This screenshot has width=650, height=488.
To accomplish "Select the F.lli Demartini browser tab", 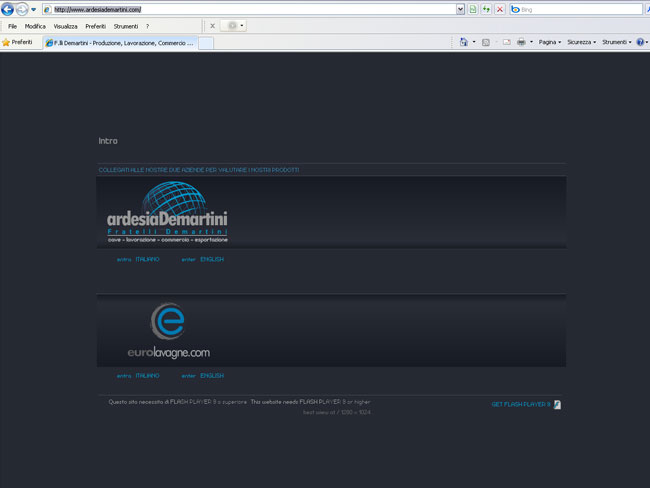I will click(x=120, y=43).
